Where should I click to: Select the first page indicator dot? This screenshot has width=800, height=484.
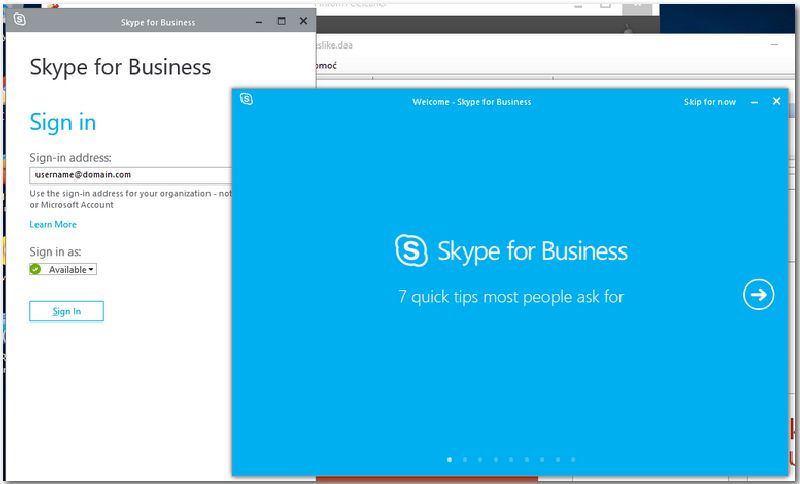449,460
